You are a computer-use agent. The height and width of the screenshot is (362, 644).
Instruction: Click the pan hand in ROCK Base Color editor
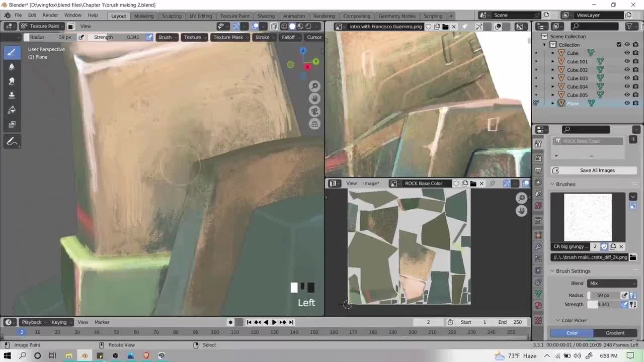(521, 211)
